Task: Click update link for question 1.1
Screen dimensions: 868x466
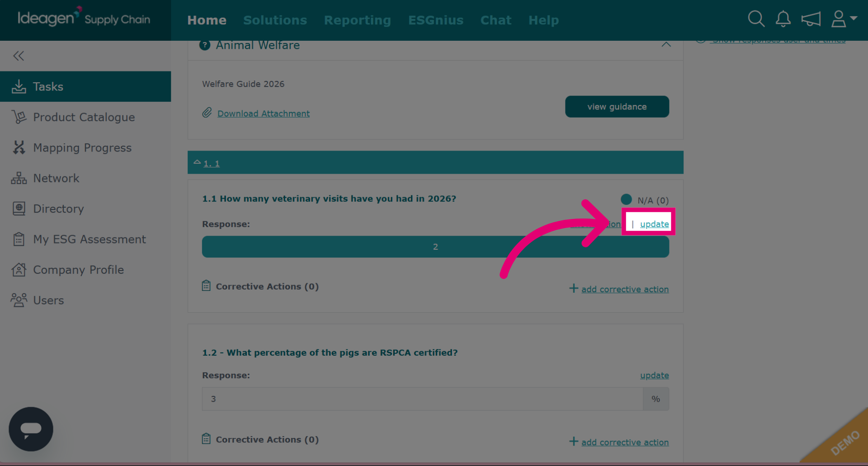Action: pos(654,224)
